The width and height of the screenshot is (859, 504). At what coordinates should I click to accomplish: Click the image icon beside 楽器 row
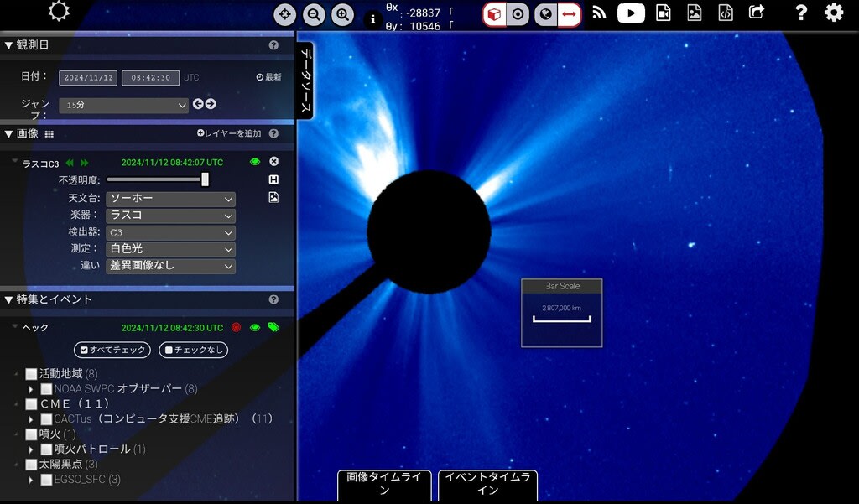click(x=273, y=197)
